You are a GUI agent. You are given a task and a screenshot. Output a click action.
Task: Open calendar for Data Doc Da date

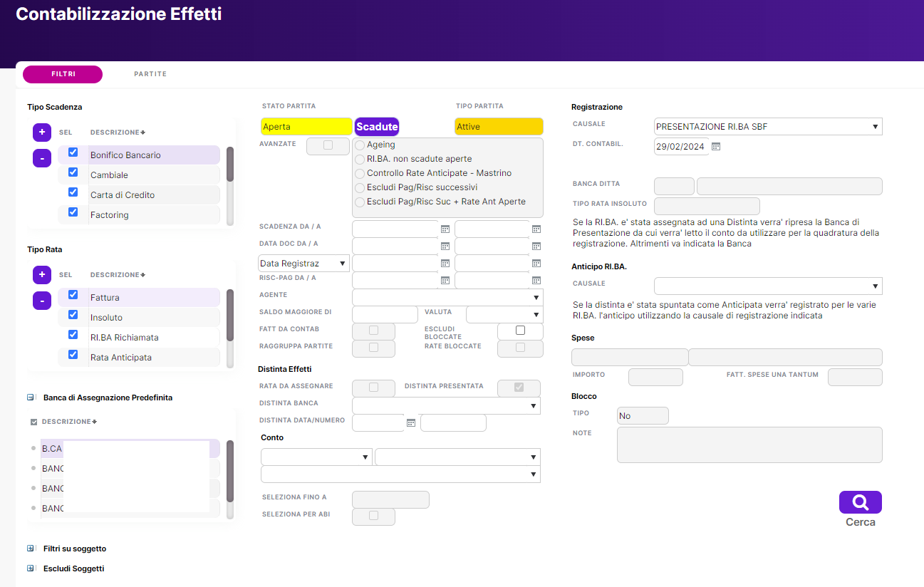click(445, 246)
